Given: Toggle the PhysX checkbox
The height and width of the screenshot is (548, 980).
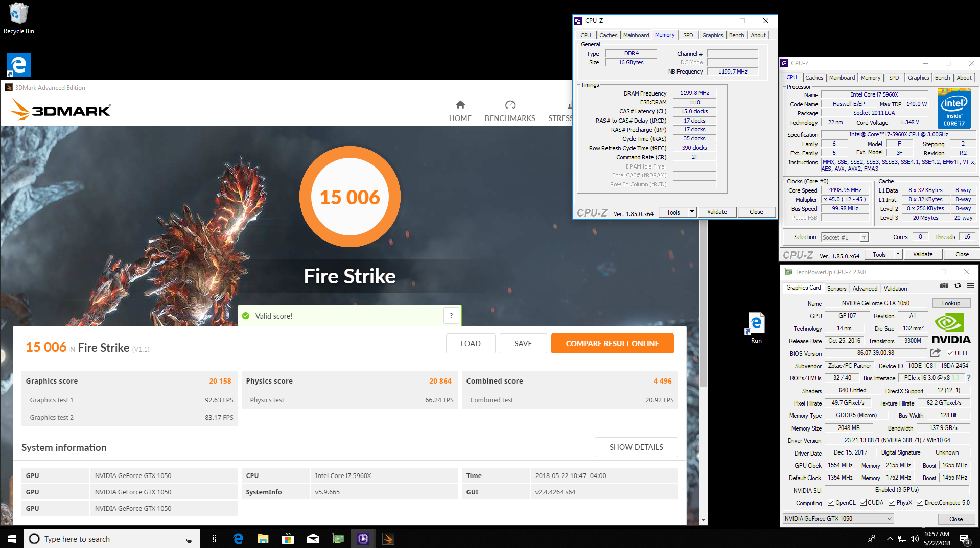Looking at the screenshot, I should click(x=892, y=503).
